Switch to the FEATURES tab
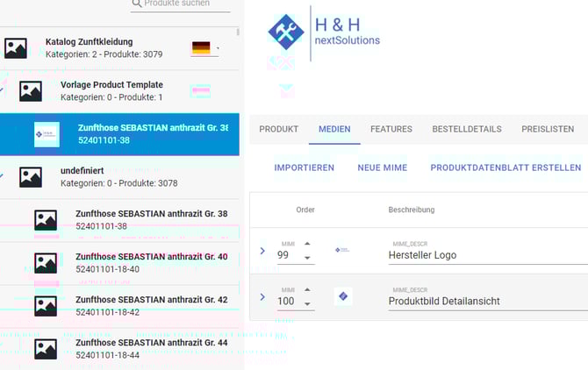 (391, 129)
